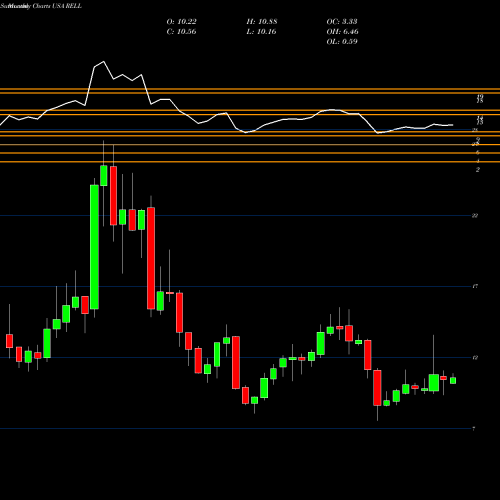Select the tallest red candlestick
500x500 pixels.
[x=151, y=258]
